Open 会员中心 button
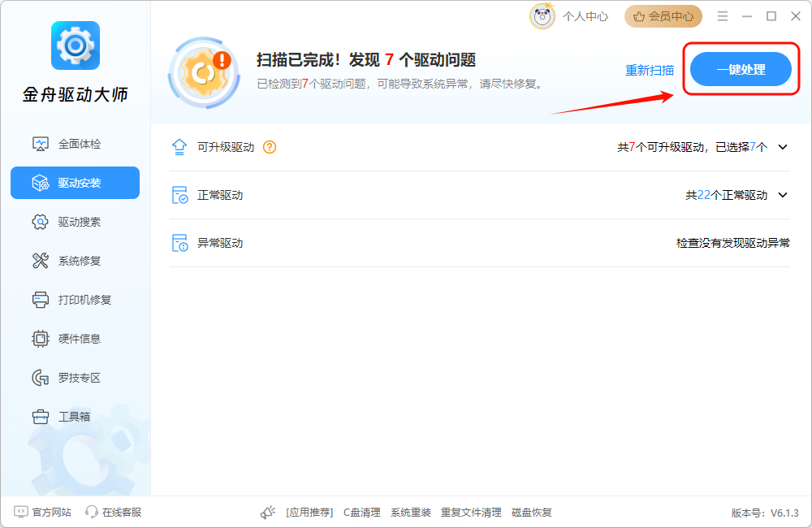Screen dimensions: 812x528 pos(663,16)
